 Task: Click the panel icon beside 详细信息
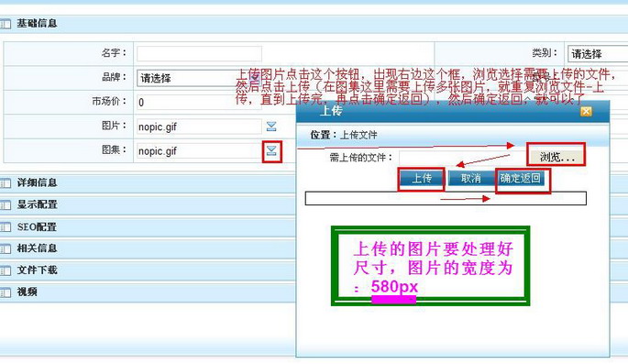tap(6, 183)
